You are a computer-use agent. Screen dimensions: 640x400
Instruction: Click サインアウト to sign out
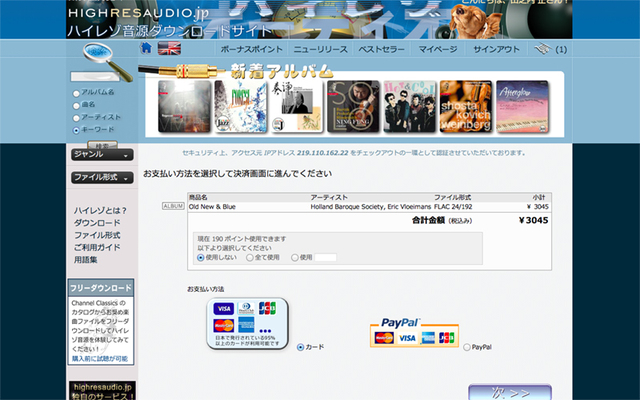point(496,49)
